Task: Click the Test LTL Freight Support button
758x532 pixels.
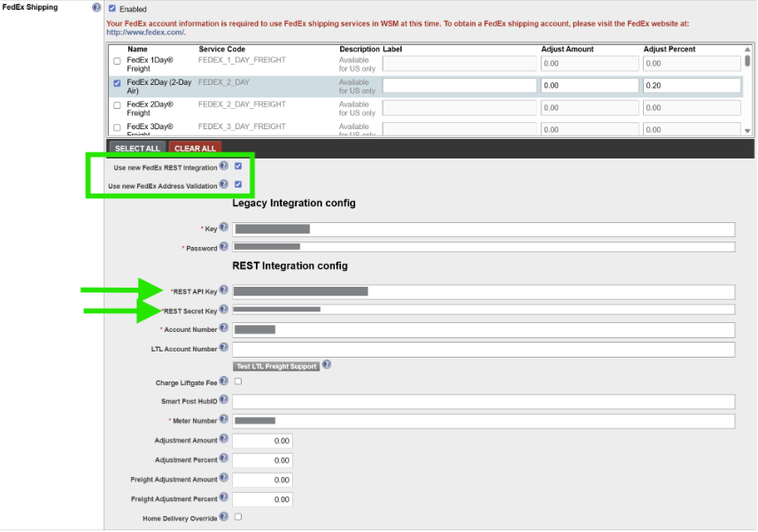Action: pyautogui.click(x=276, y=366)
